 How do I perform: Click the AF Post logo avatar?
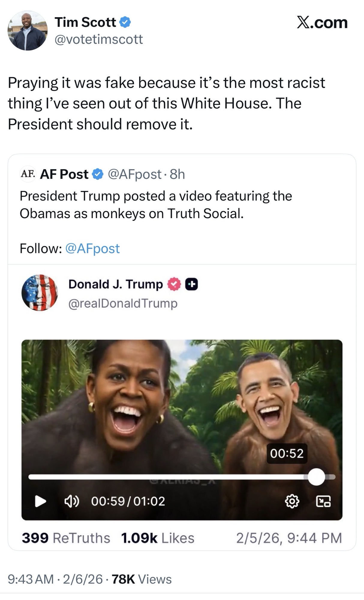pyautogui.click(x=28, y=174)
